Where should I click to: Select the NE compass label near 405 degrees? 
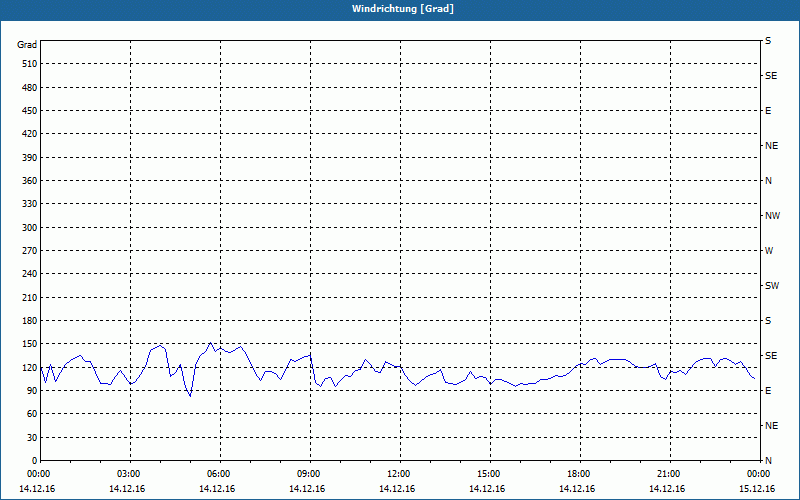771,146
